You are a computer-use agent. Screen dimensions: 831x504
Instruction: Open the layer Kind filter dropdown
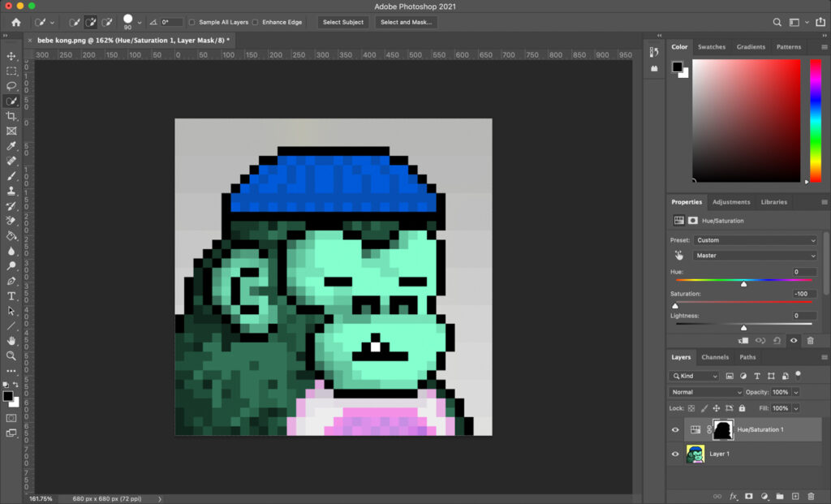pyautogui.click(x=694, y=376)
